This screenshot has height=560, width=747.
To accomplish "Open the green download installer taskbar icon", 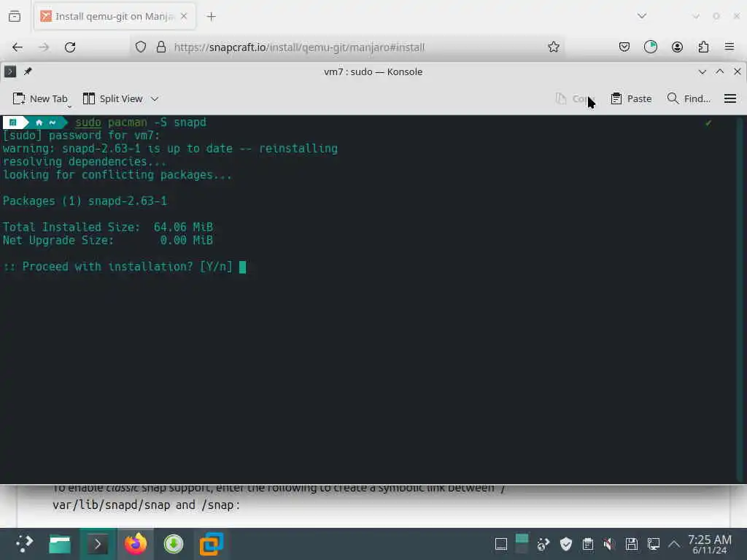I will pyautogui.click(x=174, y=544).
